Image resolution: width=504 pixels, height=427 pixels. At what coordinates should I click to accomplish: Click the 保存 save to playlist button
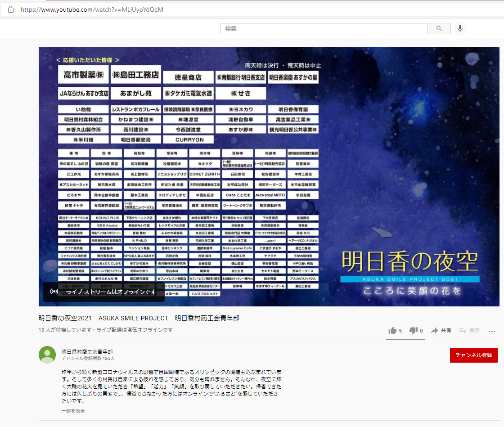[x=469, y=330]
